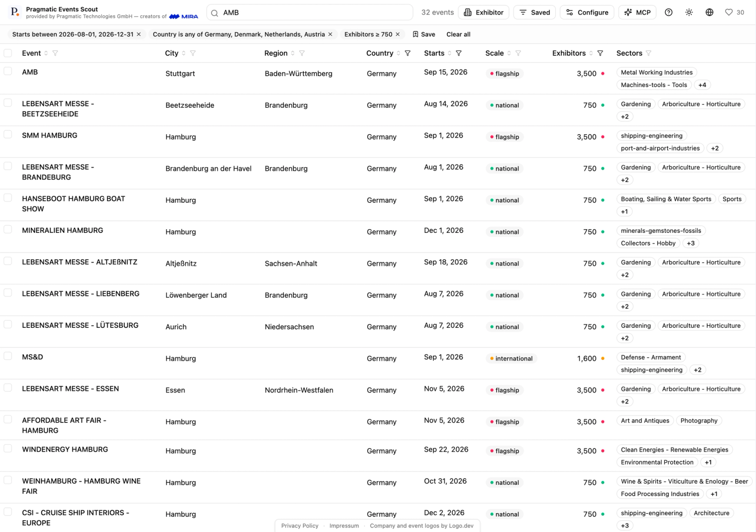The height and width of the screenshot is (532, 756).
Task: Check the MS&D row checkbox
Action: [x=8, y=356]
